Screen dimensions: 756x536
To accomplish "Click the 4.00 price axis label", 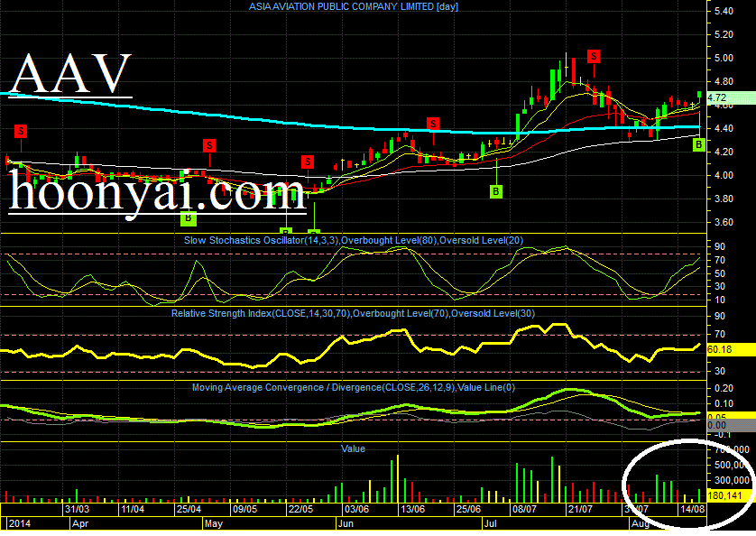I will pyautogui.click(x=724, y=176).
